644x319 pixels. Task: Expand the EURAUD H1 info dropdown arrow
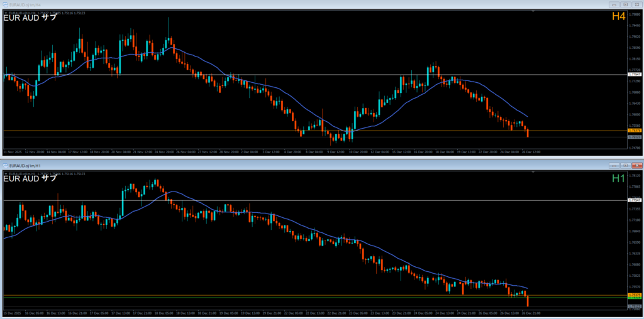click(5, 173)
